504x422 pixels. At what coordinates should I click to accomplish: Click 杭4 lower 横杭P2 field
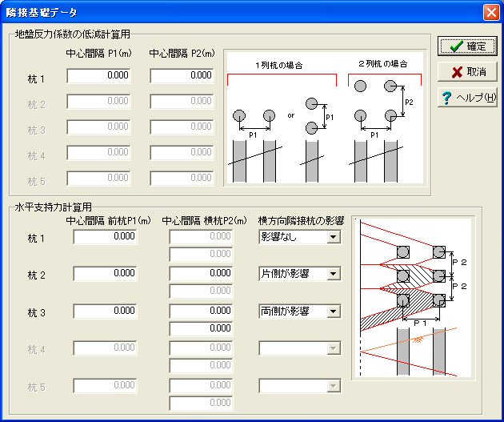pyautogui.click(x=202, y=366)
